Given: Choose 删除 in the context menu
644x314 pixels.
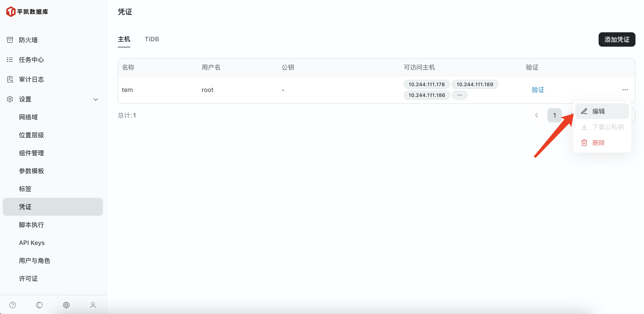Looking at the screenshot, I should click(x=598, y=142).
